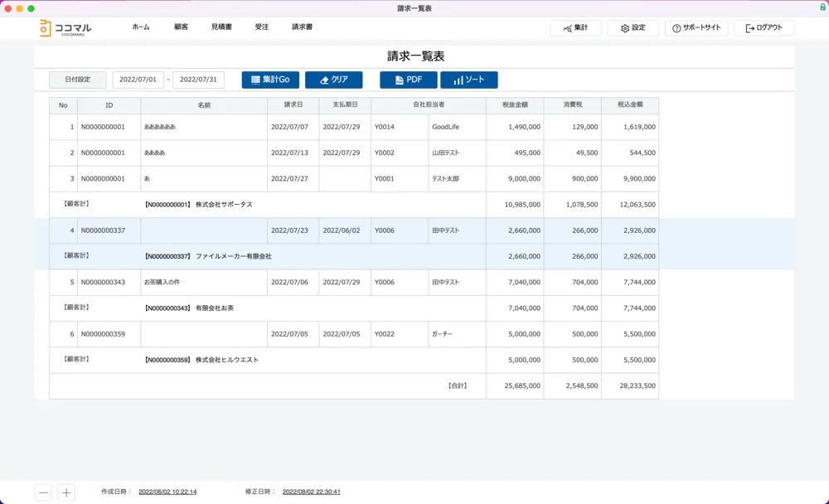This screenshot has width=829, height=504.
Task: Select row 4 with ID N0000000337
Action: point(103,230)
